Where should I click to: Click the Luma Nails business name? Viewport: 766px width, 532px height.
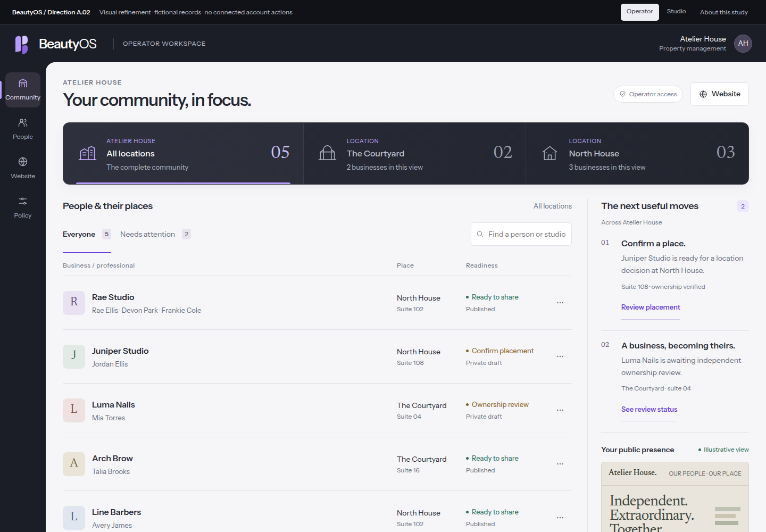tap(113, 405)
